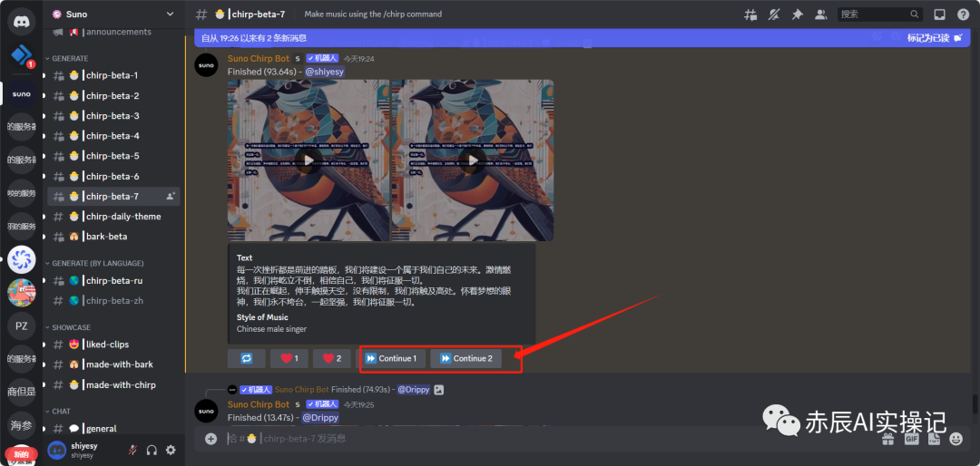Click the @shiyesy mention
980x466 pixels.
click(324, 72)
